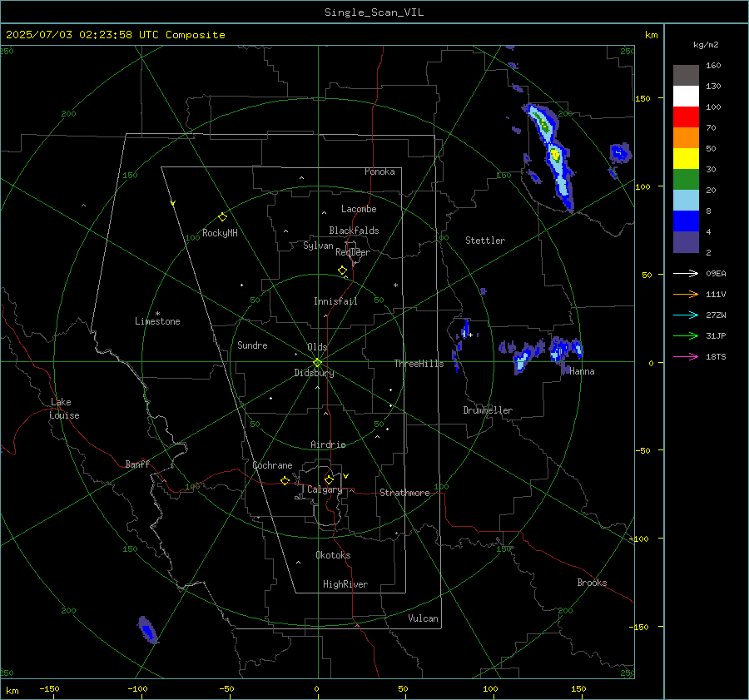Click the yellow diamond marker below RedDeer

click(342, 270)
